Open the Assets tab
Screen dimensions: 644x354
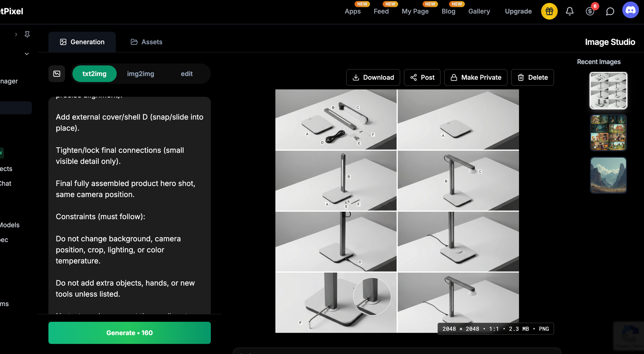[147, 42]
